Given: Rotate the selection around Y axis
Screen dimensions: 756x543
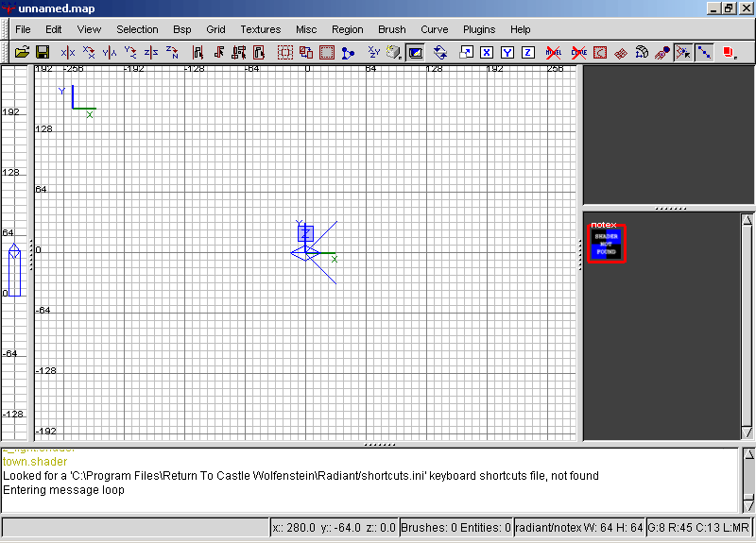Looking at the screenshot, I should pyautogui.click(x=130, y=52).
